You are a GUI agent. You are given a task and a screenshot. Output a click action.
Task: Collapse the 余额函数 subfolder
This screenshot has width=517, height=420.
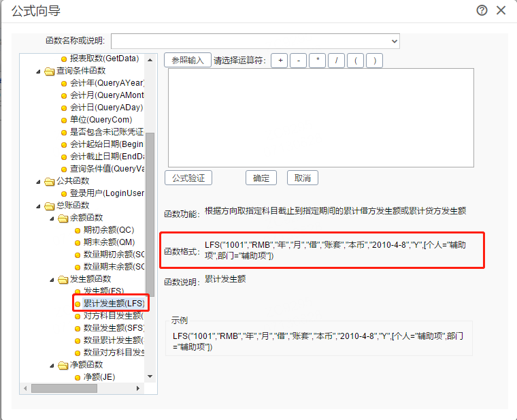coord(52,219)
